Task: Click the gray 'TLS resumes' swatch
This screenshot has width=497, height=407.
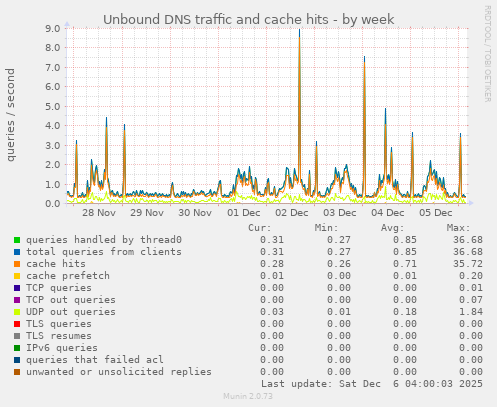Action: pyautogui.click(x=17, y=336)
